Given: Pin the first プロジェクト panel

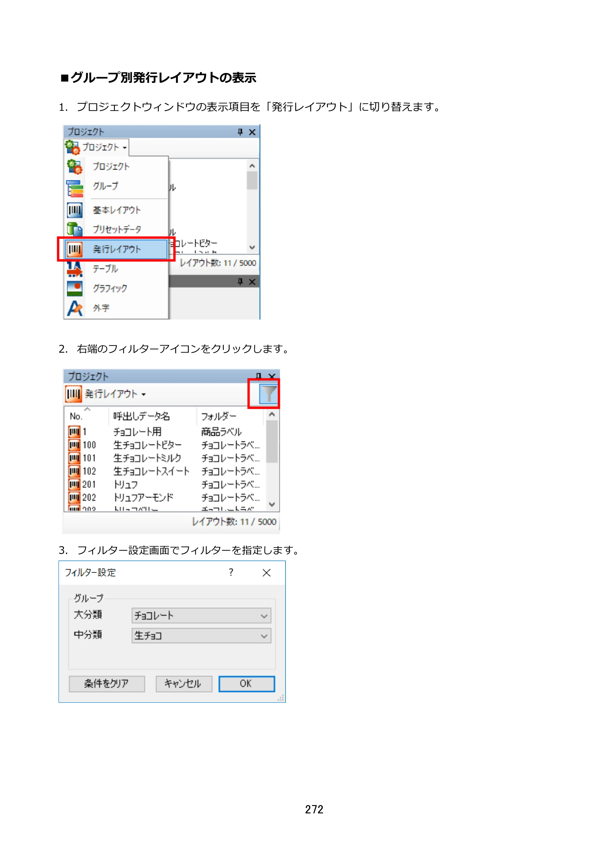Looking at the screenshot, I should (240, 132).
